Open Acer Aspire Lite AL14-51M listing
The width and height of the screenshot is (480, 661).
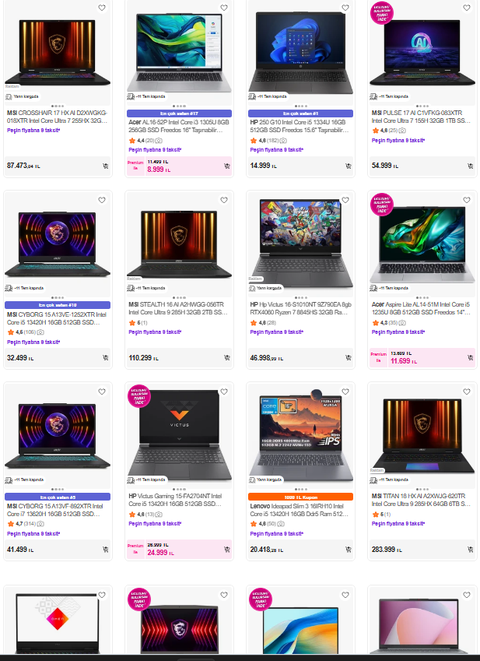pos(421,308)
